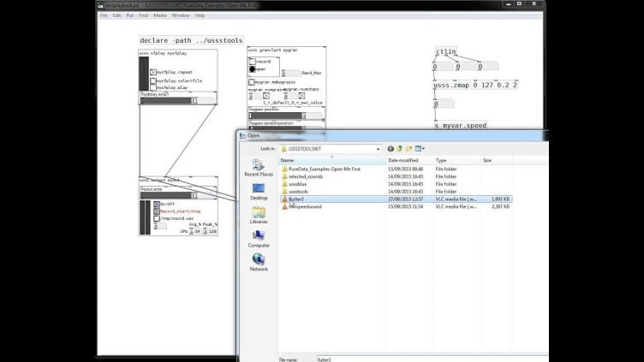Open PureData_Examples-Open Me First folder

coord(324,169)
